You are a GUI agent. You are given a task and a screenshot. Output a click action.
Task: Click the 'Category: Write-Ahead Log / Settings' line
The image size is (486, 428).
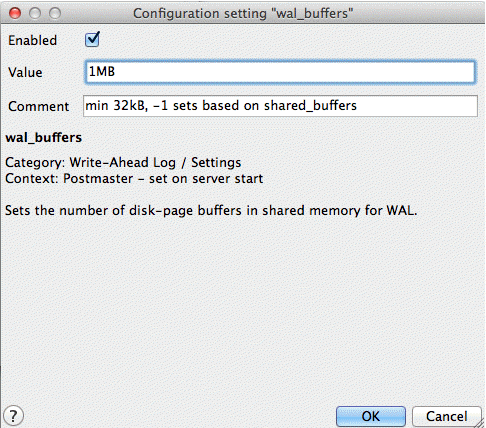click(123, 163)
